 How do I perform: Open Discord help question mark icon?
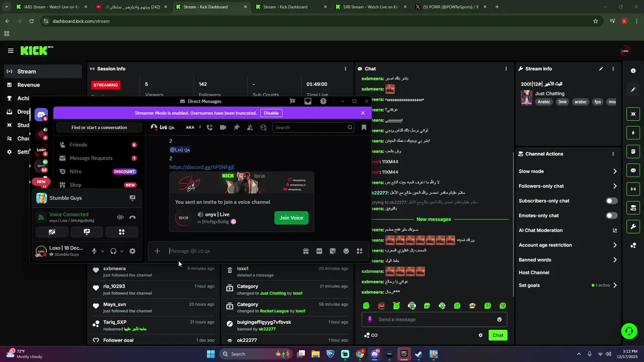click(323, 101)
